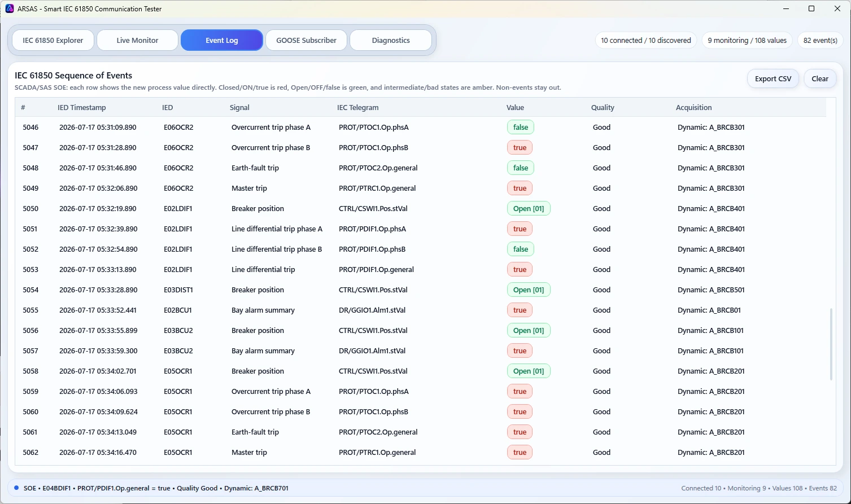Click the status bar 'Connected 10' summary
The height and width of the screenshot is (504, 851).
pos(701,488)
